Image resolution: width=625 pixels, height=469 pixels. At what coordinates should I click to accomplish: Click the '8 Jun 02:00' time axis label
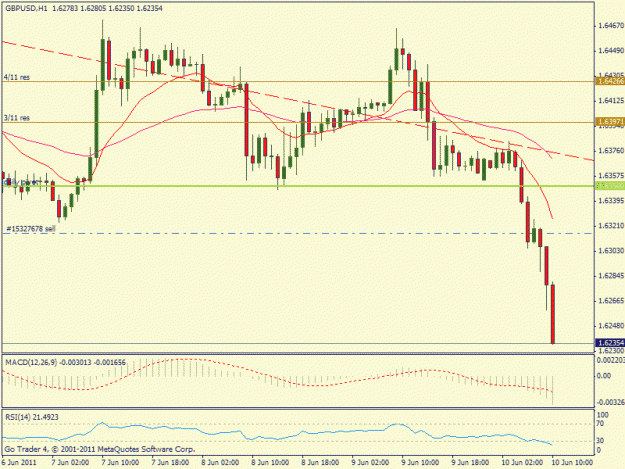coord(220,463)
